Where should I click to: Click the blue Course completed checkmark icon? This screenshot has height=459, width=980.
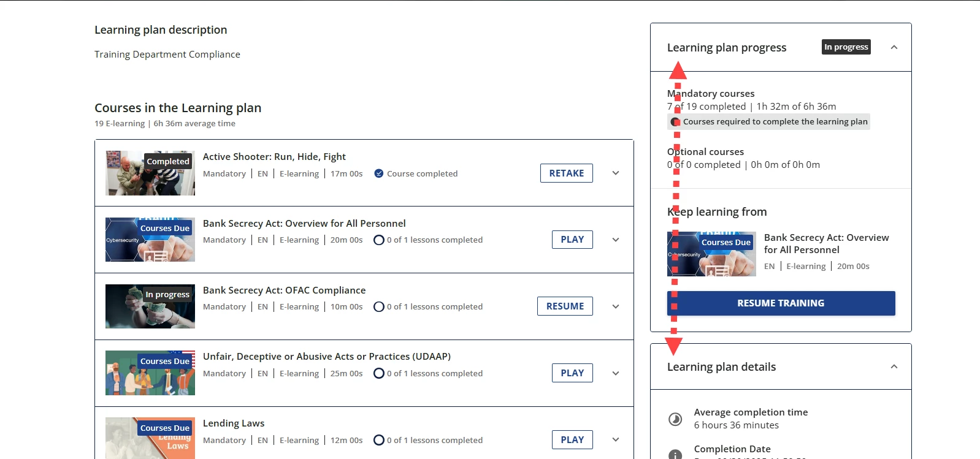coord(379,173)
